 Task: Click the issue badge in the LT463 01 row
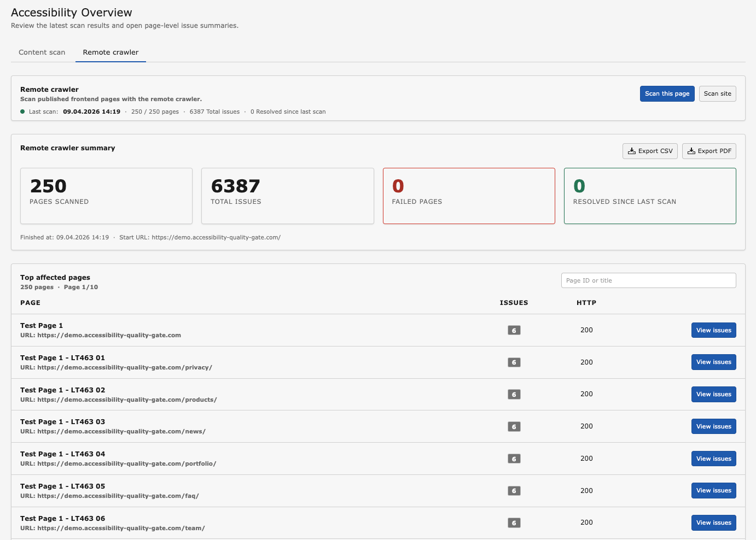[514, 362]
